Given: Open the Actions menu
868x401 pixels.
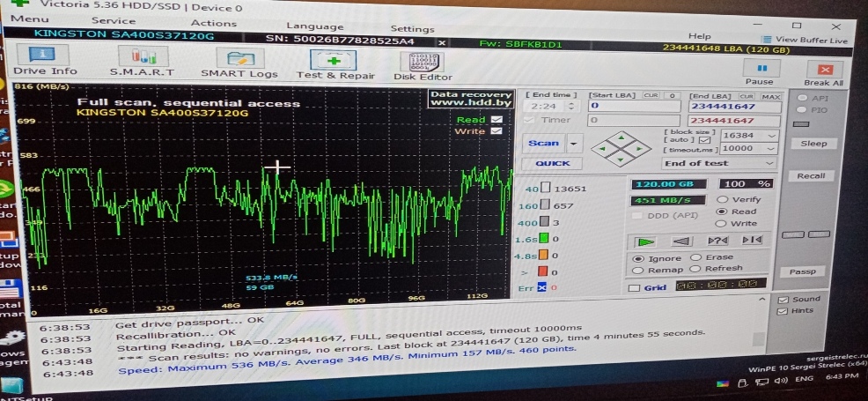Looking at the screenshot, I should (214, 23).
